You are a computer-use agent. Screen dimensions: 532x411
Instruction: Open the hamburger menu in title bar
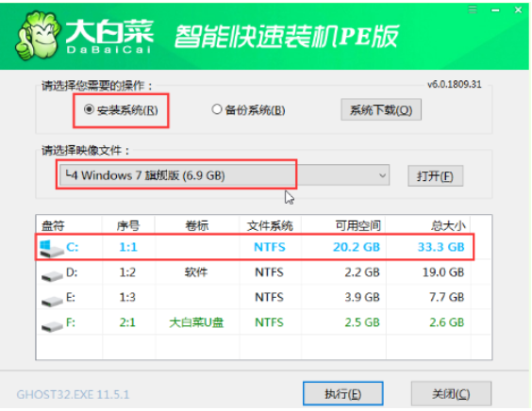tap(473, 9)
